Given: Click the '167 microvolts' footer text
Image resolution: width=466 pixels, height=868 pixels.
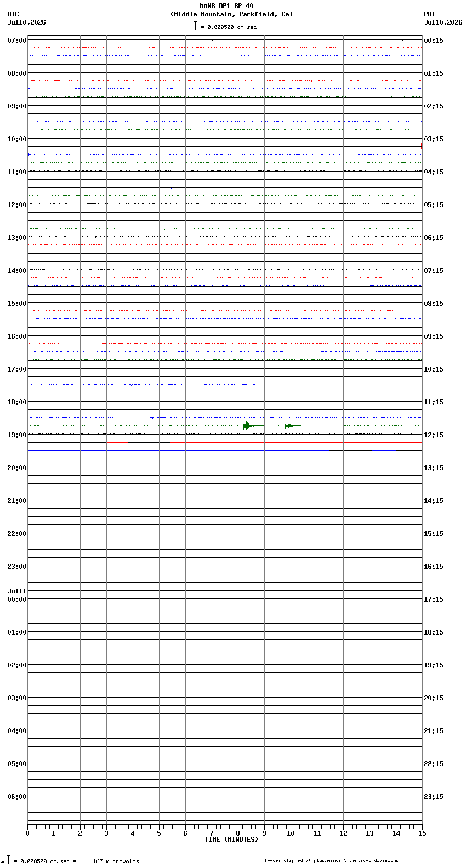Looking at the screenshot, I should pyautogui.click(x=116, y=861).
